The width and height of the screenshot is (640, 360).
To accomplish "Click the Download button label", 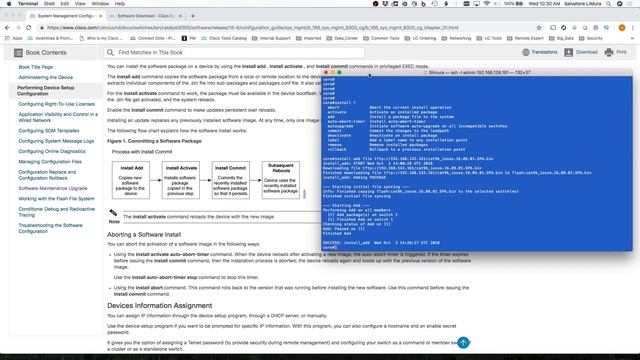I will 587,52.
